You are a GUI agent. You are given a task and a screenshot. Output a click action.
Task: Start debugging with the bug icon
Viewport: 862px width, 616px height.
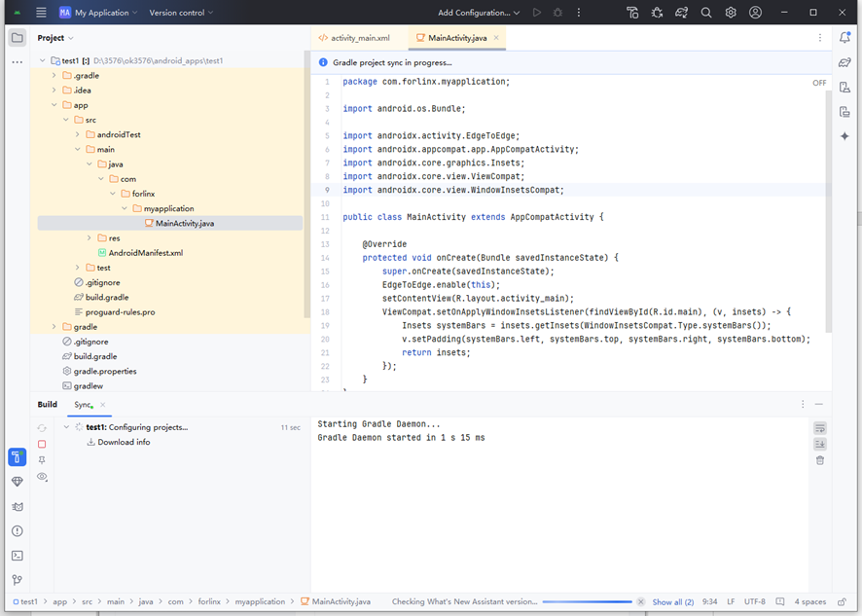point(557,12)
